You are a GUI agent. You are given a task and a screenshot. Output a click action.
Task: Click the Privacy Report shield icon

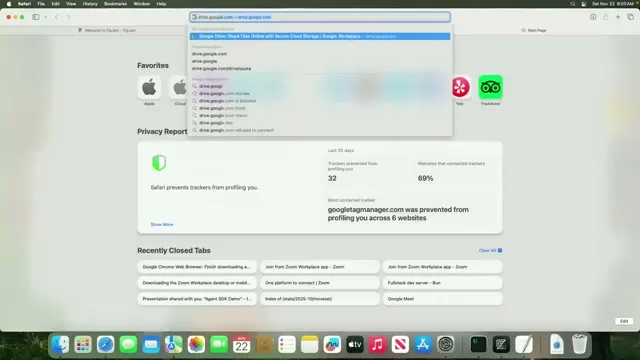pyautogui.click(x=159, y=162)
